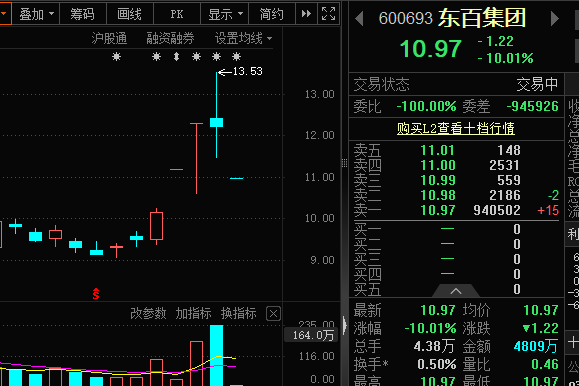
Task: Click the 委差 value -945926
Action: (x=532, y=106)
